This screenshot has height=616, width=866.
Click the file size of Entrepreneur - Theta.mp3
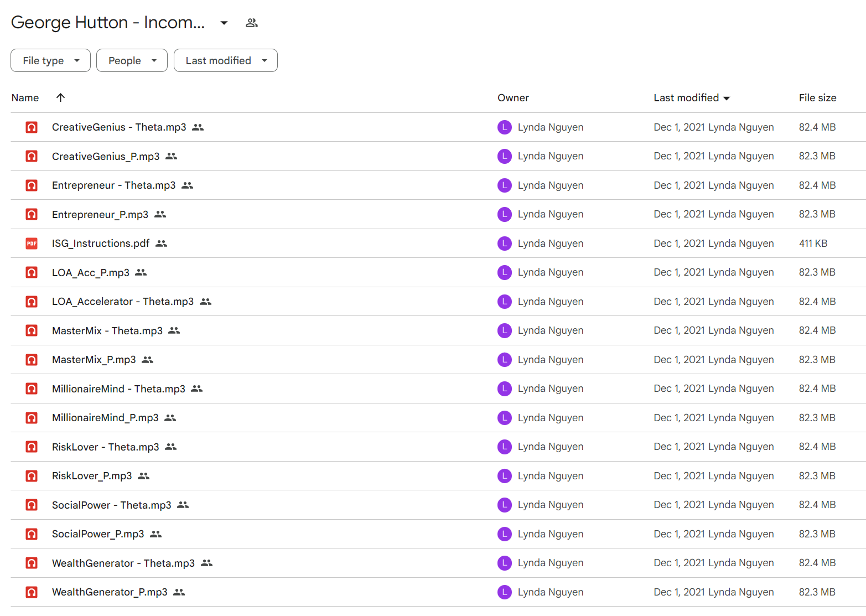click(x=817, y=185)
